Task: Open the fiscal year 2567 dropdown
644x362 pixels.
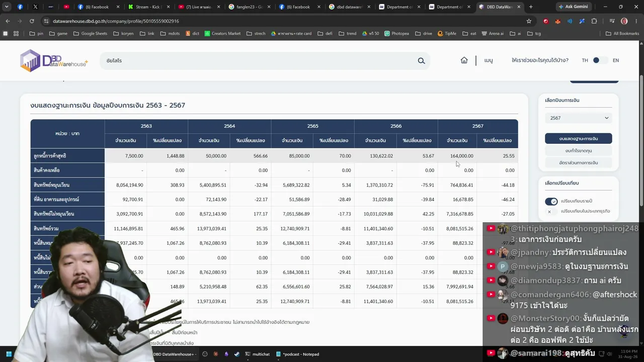Action: pos(579,118)
